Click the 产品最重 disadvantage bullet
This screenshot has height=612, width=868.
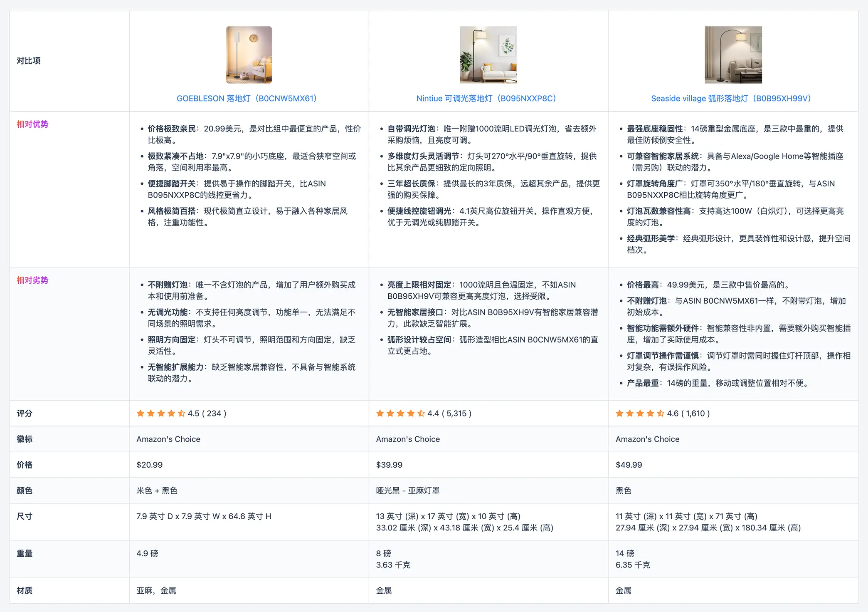point(719,383)
